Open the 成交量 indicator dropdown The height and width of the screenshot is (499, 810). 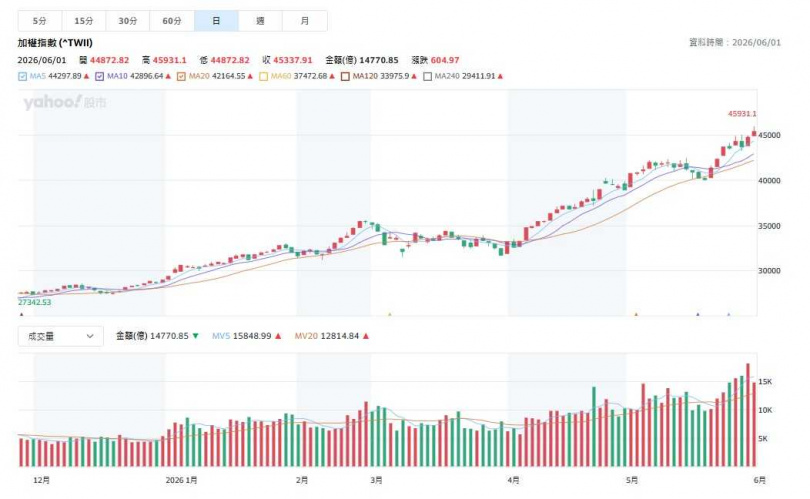click(x=61, y=336)
